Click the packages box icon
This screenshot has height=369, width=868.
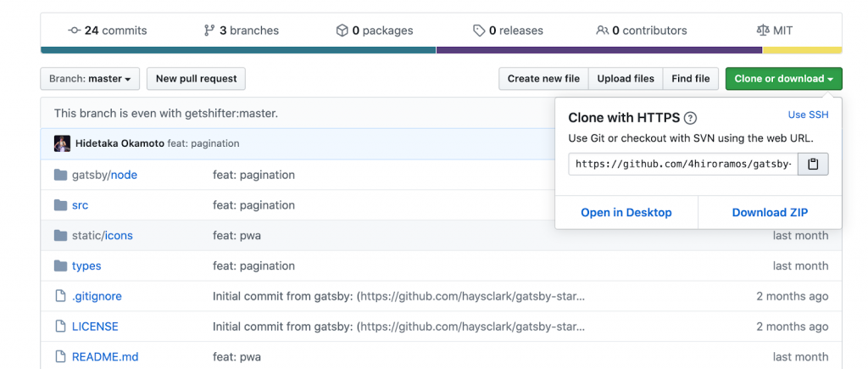click(342, 31)
